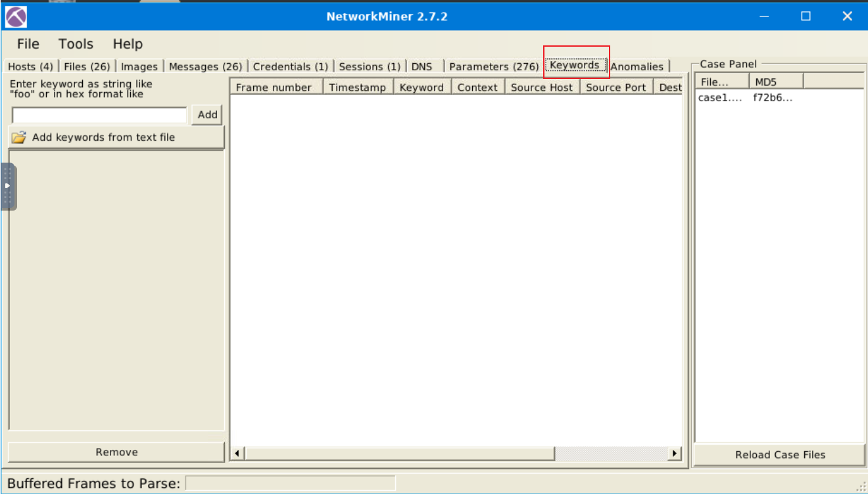This screenshot has height=494, width=868.
Task: Open the Help menu
Action: tap(128, 44)
